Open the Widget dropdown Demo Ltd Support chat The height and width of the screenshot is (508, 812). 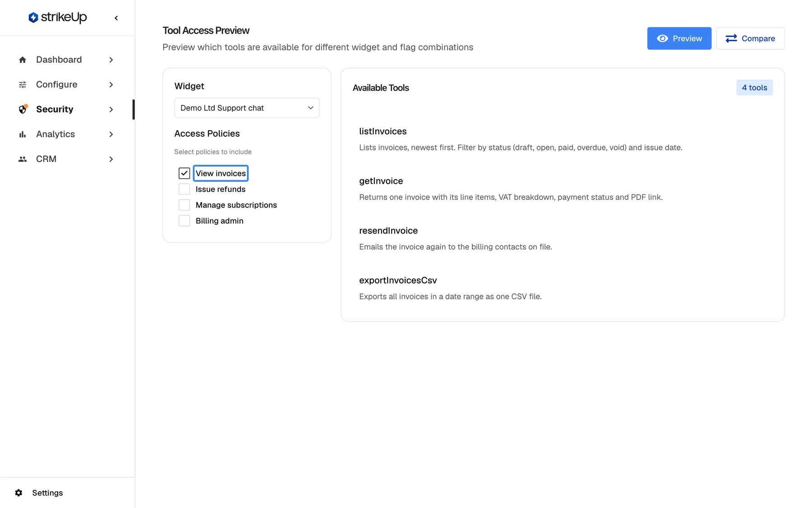(247, 108)
